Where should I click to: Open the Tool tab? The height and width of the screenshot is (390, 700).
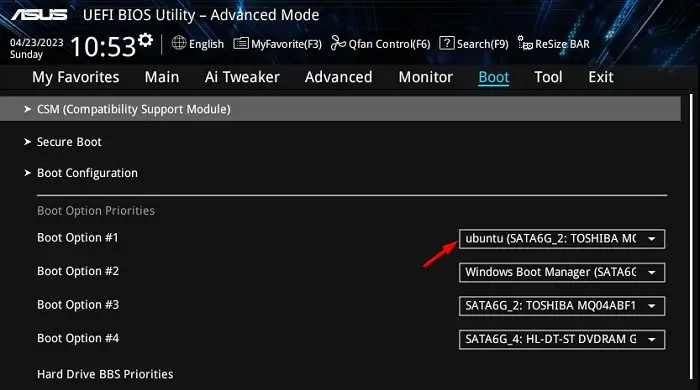[548, 77]
